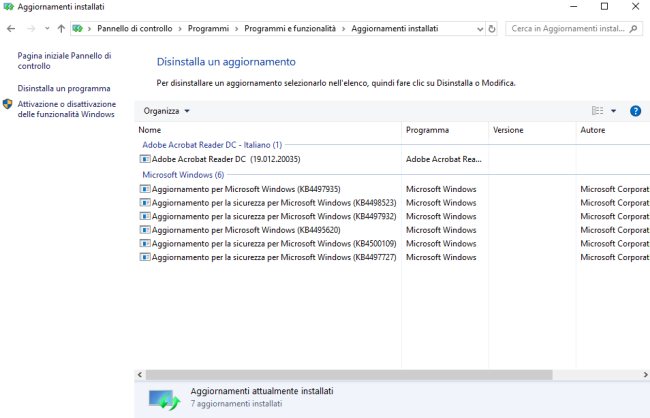Image resolution: width=650 pixels, height=418 pixels.
Task: Click the icon of update KB4497727
Action: pos(145,257)
